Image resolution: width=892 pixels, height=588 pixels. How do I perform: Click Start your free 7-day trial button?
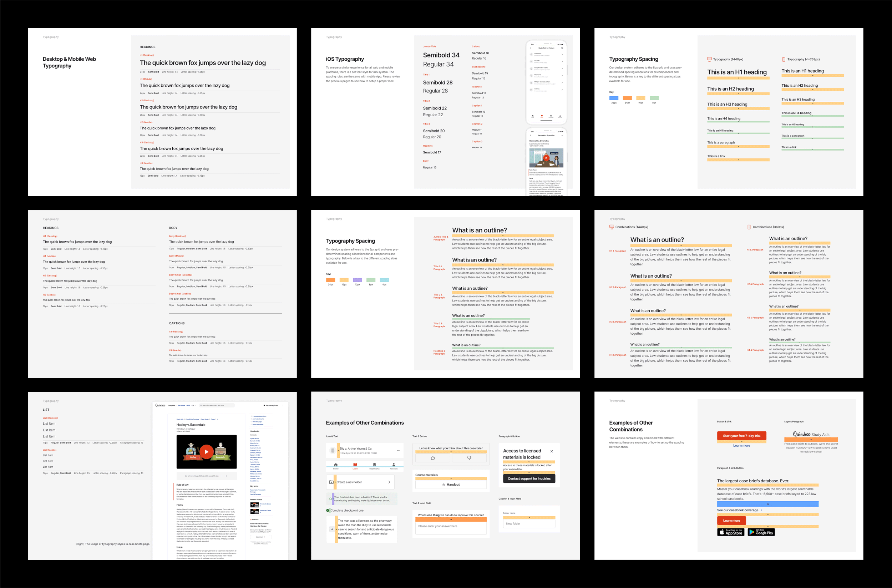[x=741, y=436]
